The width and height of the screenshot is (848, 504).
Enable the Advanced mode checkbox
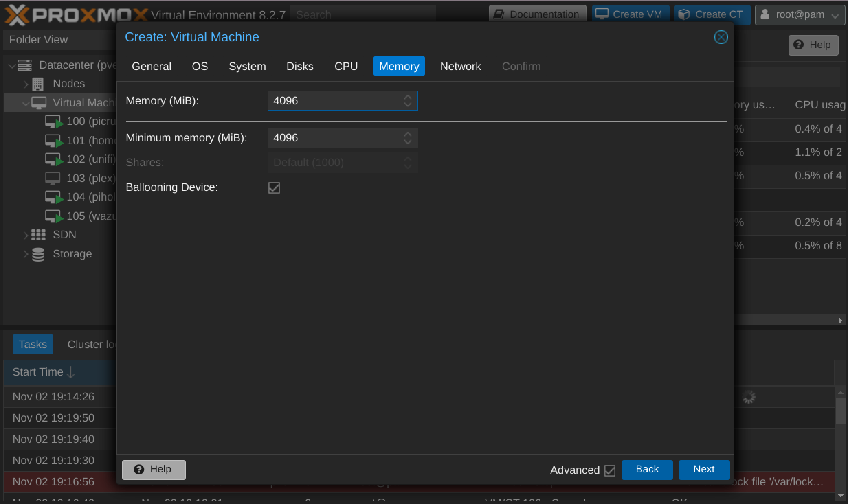pos(610,470)
